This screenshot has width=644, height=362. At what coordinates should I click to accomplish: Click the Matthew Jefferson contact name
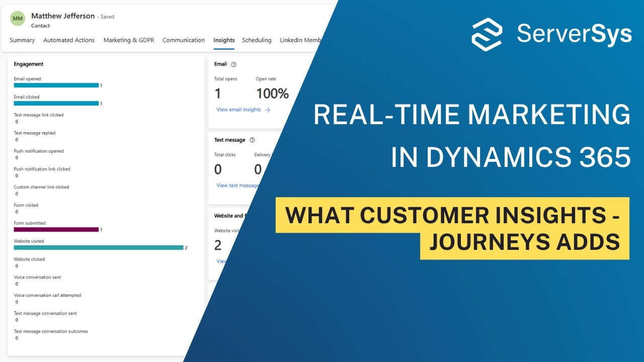(x=63, y=16)
